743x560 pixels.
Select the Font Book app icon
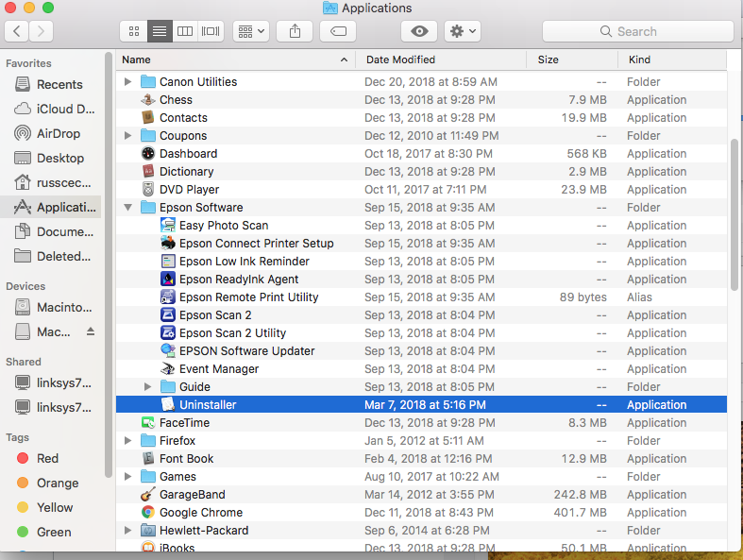tap(148, 459)
